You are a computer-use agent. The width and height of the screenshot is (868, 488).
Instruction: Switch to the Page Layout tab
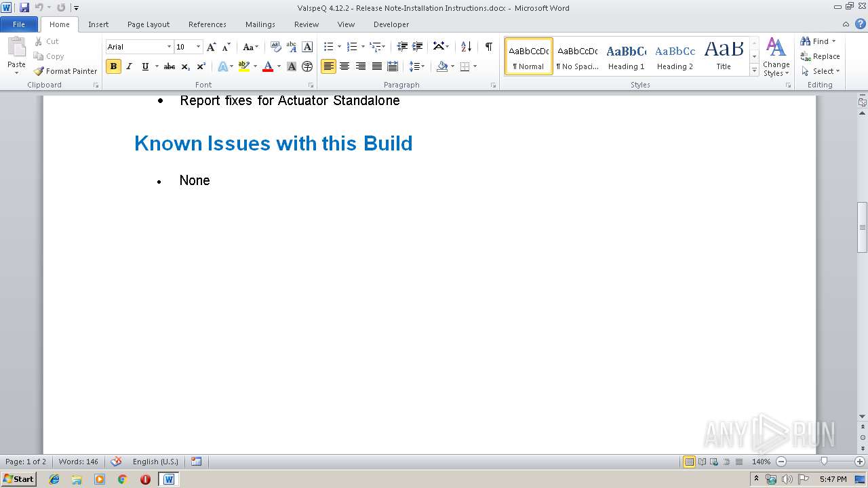coord(149,24)
